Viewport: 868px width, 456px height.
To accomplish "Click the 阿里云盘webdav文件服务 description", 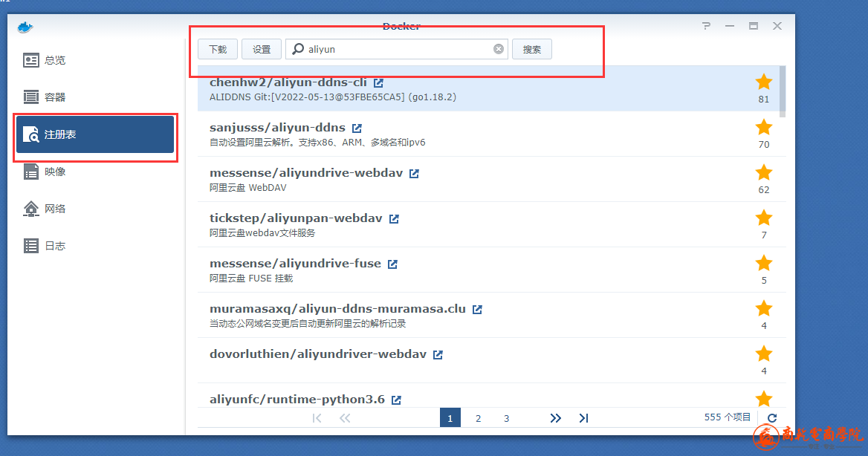I will [x=262, y=233].
